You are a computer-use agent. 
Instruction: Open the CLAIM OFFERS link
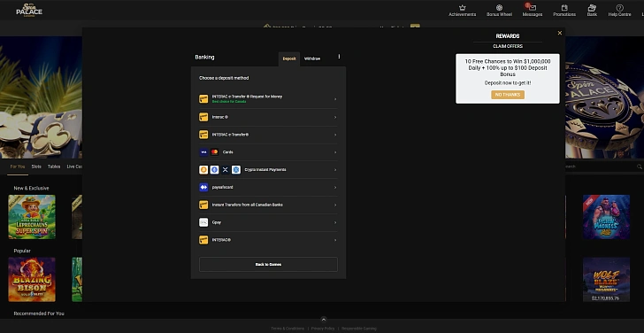[x=508, y=46]
